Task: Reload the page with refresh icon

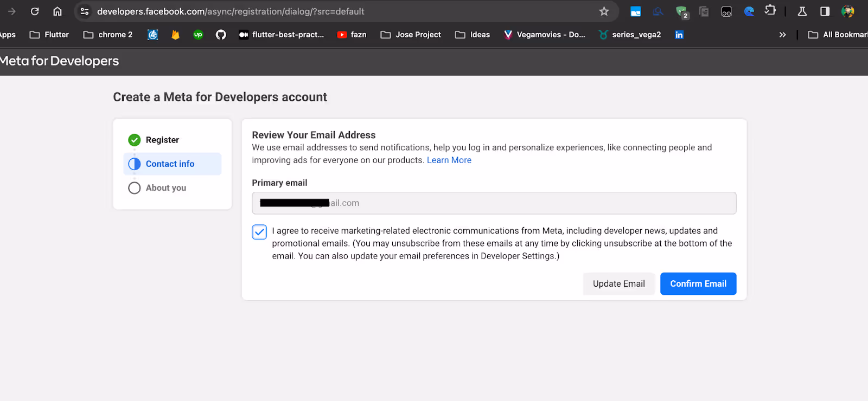Action: 35,11
